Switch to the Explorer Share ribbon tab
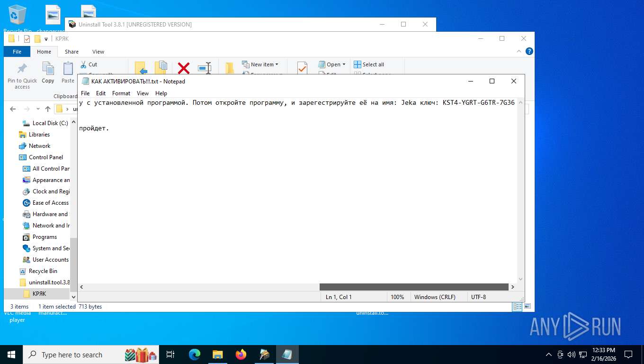The width and height of the screenshot is (644, 364). tap(72, 52)
